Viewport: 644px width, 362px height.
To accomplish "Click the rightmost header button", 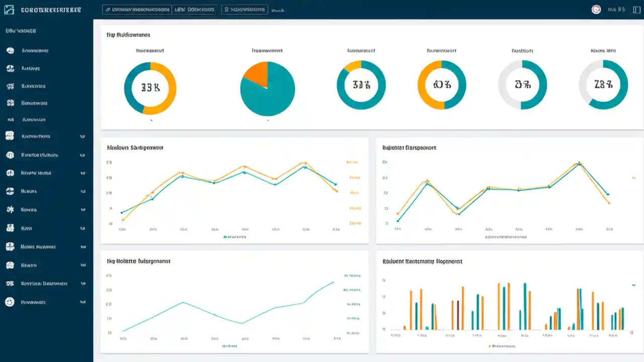I will point(244,9).
